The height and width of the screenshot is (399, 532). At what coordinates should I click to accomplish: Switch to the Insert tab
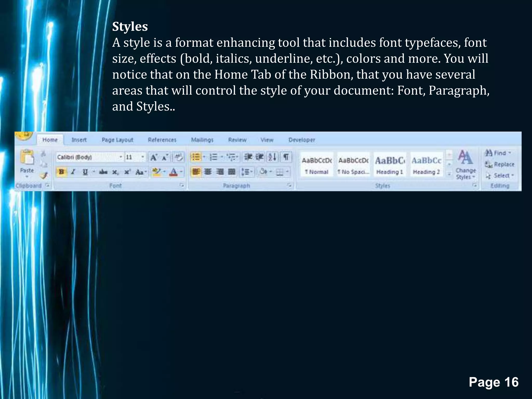pos(79,140)
